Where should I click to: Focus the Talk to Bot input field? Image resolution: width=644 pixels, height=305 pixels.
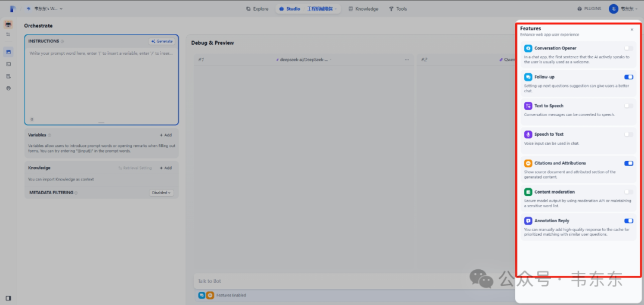pos(329,281)
